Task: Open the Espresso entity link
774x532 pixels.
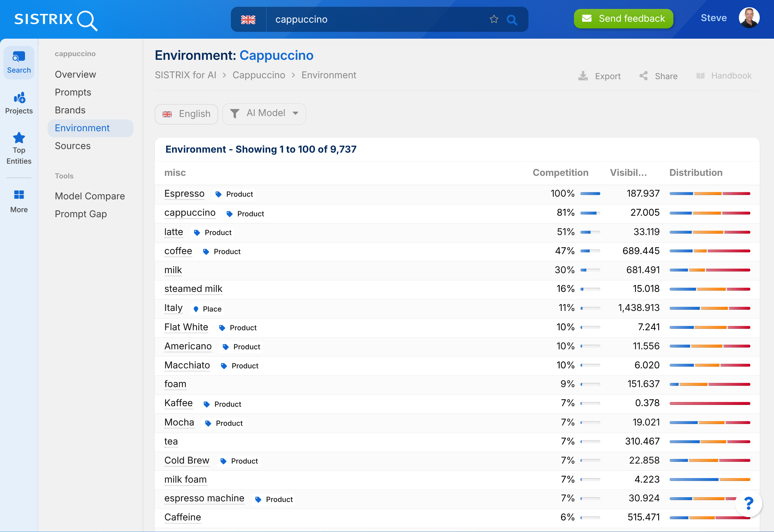Action: [184, 194]
